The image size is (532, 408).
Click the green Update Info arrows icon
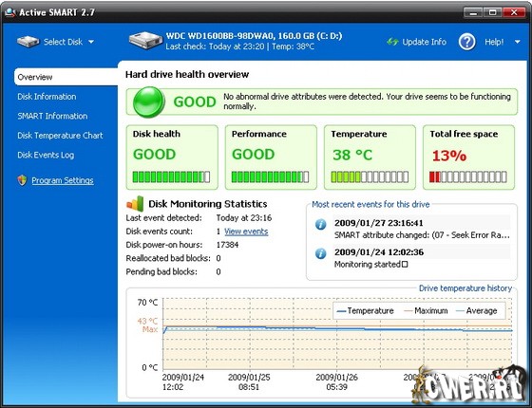click(392, 42)
